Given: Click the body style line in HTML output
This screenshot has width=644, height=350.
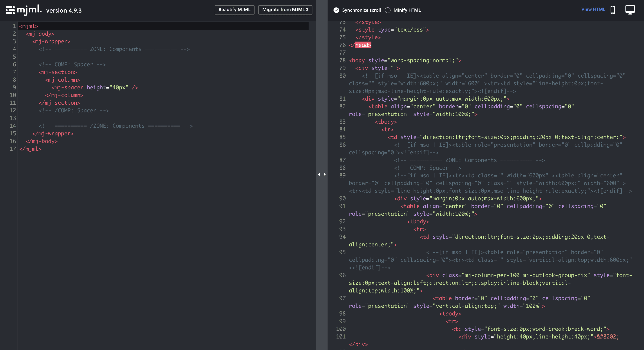Looking at the screenshot, I should tap(405, 60).
